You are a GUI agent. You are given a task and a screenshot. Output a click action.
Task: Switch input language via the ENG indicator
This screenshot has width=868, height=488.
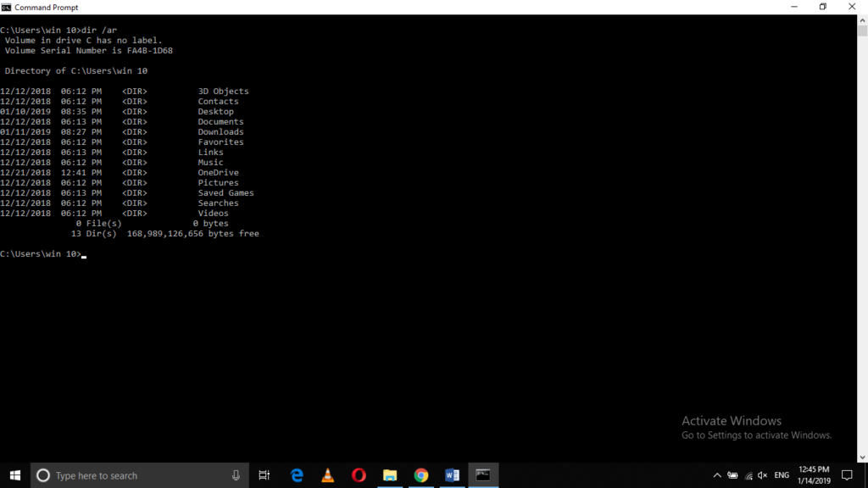pos(781,475)
